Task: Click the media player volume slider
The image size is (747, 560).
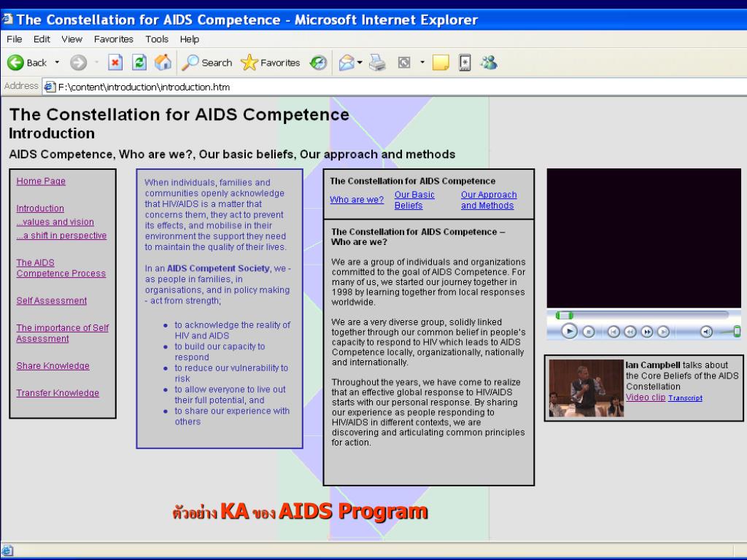Action: pos(731,332)
